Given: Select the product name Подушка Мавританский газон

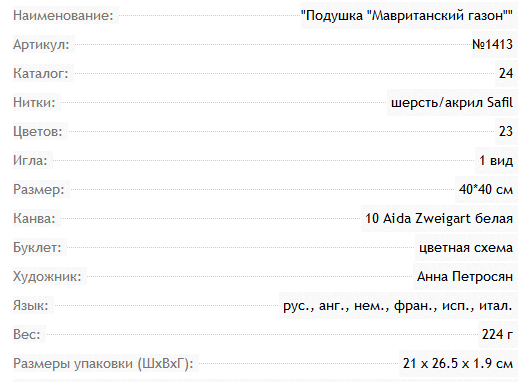Looking at the screenshot, I should [x=407, y=16].
